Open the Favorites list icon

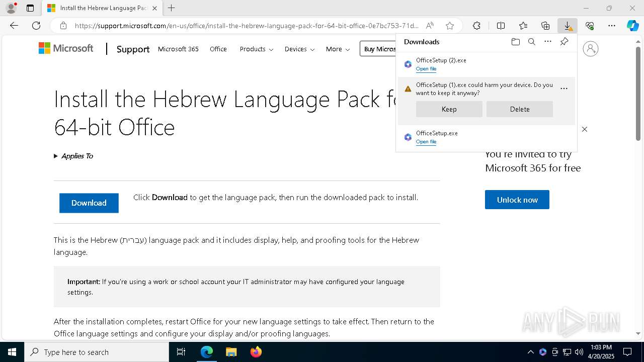click(523, 26)
